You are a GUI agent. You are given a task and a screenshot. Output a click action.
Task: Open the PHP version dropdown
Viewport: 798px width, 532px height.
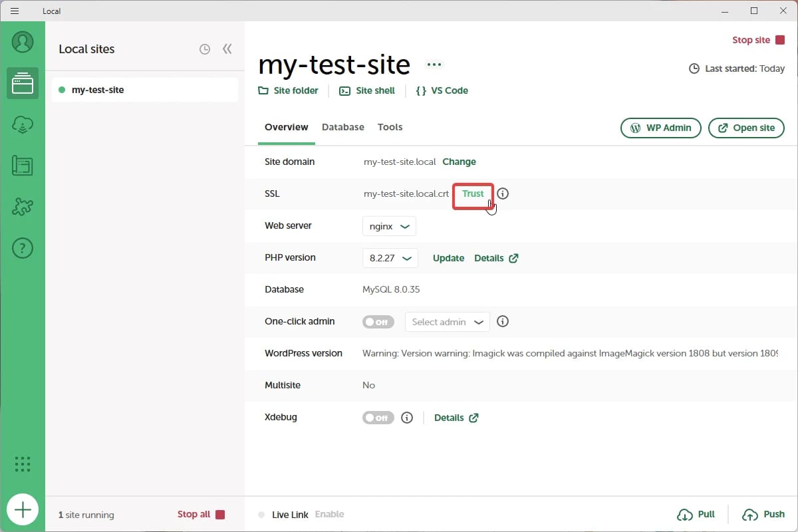pyautogui.click(x=390, y=258)
